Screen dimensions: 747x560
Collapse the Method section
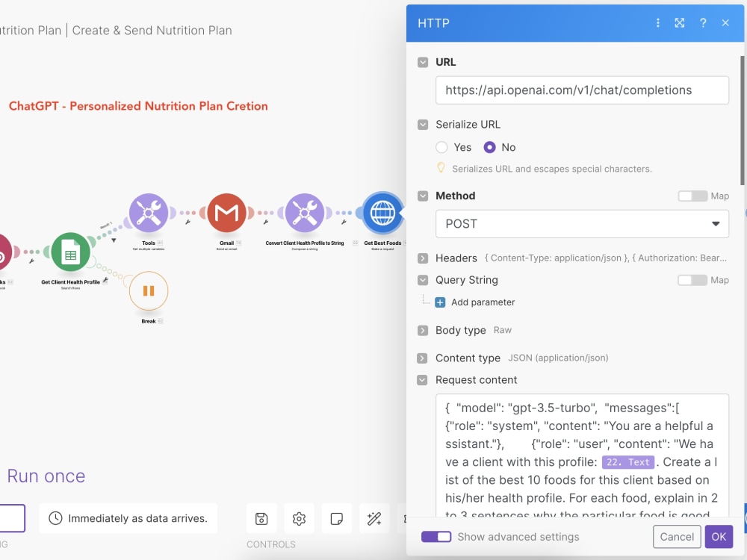423,196
